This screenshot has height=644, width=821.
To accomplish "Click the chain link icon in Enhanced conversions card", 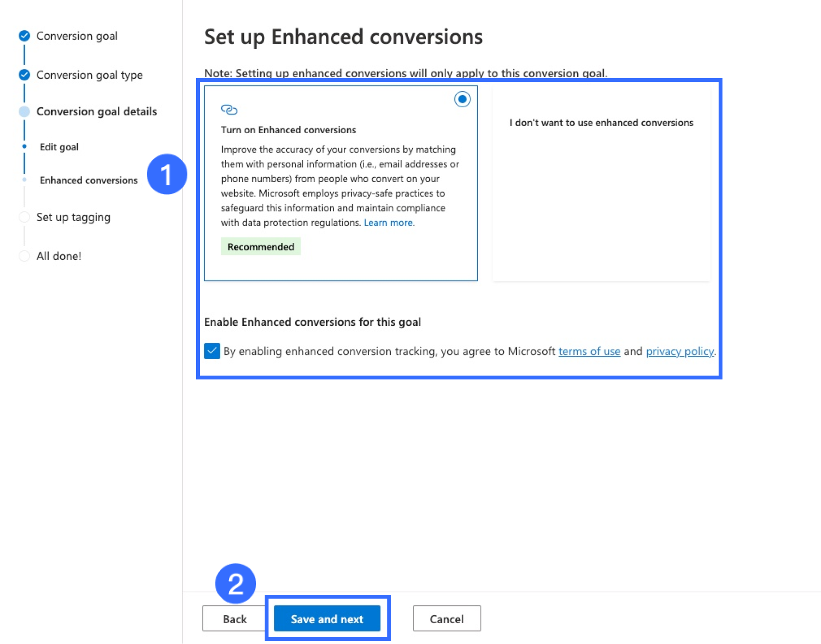I will click(x=229, y=110).
